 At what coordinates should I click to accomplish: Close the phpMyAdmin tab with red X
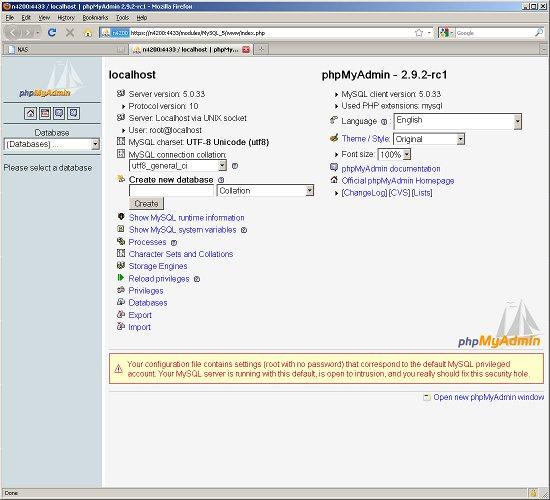coord(246,49)
